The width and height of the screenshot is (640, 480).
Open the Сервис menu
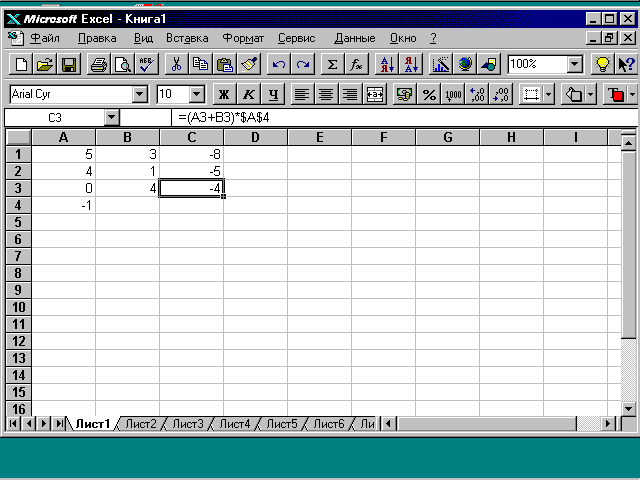point(297,38)
